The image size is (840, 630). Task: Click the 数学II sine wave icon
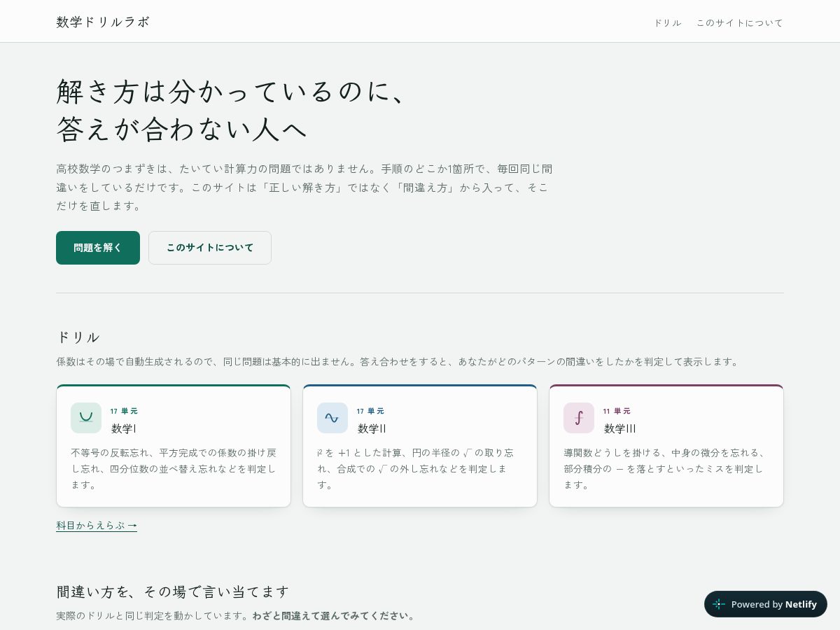(332, 418)
